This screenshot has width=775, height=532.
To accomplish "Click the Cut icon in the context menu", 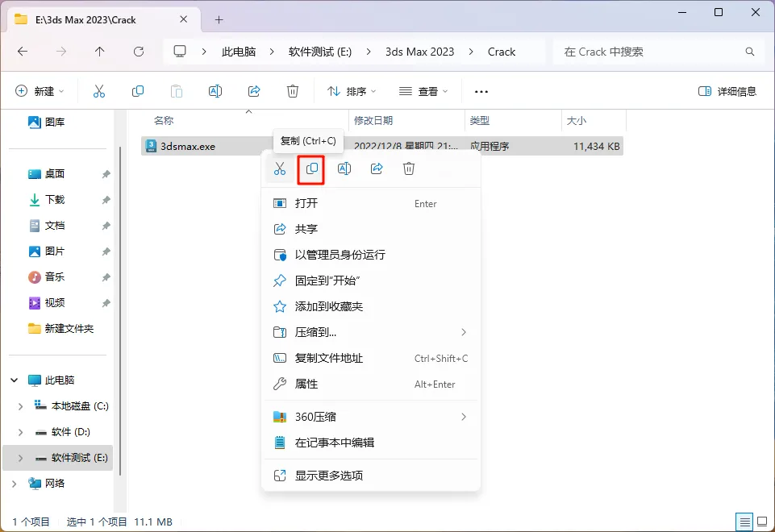I will (x=280, y=169).
